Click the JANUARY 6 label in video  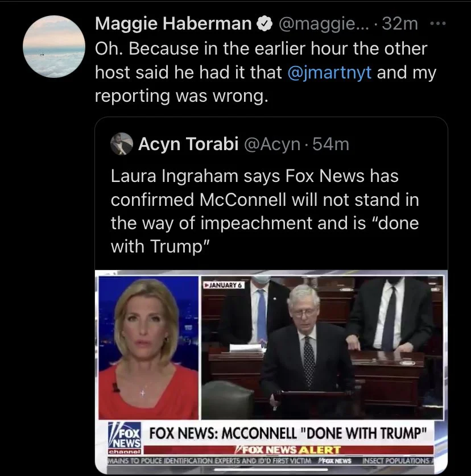223,284
